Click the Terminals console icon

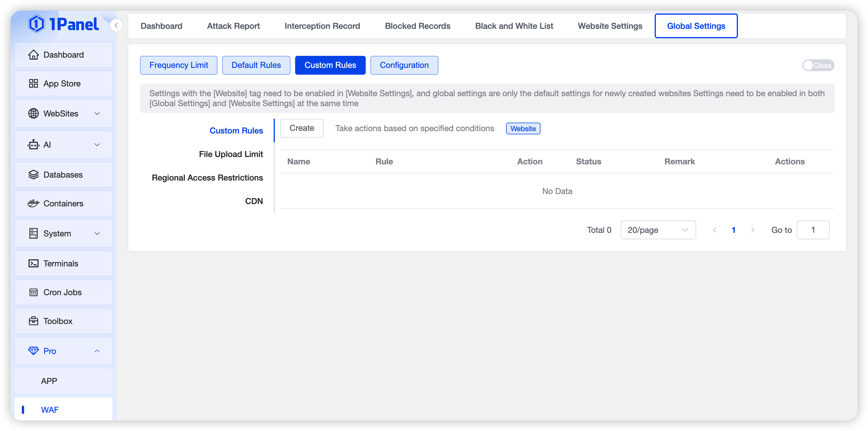(33, 263)
